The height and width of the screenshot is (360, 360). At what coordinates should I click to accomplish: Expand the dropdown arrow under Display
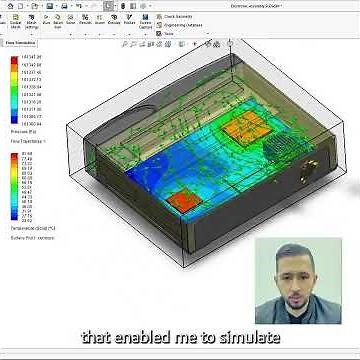coord(114,34)
